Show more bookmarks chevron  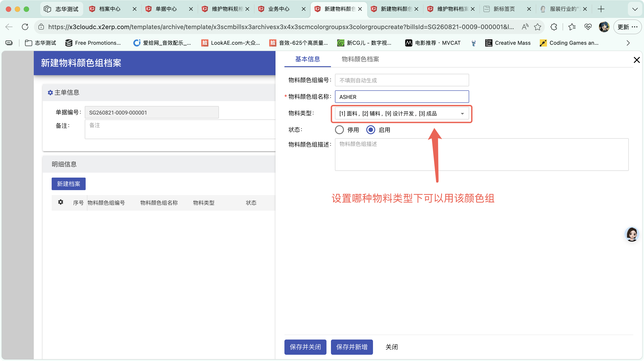tap(628, 43)
